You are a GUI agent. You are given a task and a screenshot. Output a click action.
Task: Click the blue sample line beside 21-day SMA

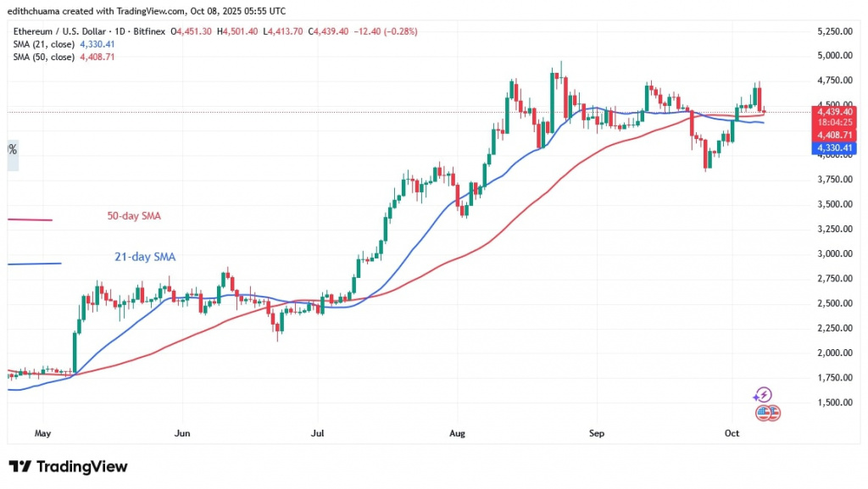pos(34,264)
